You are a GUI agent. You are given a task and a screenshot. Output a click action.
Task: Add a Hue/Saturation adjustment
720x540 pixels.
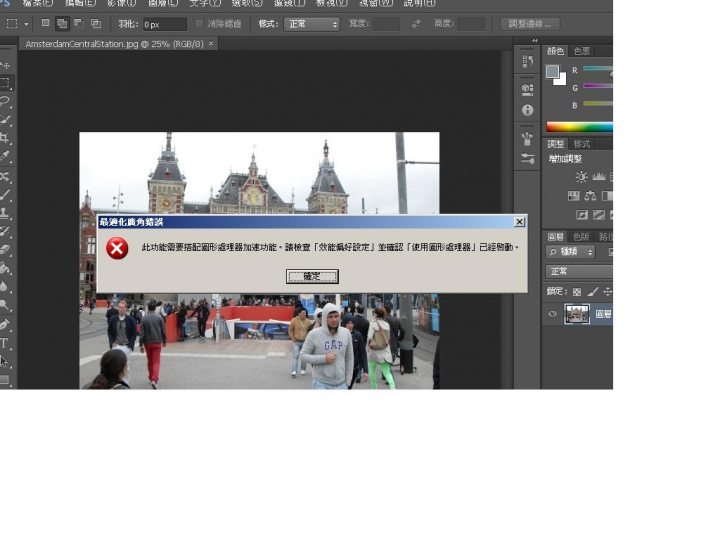tap(574, 196)
